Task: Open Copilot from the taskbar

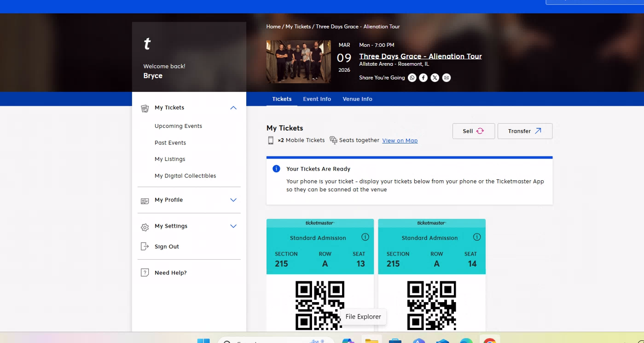Action: pyautogui.click(x=348, y=341)
